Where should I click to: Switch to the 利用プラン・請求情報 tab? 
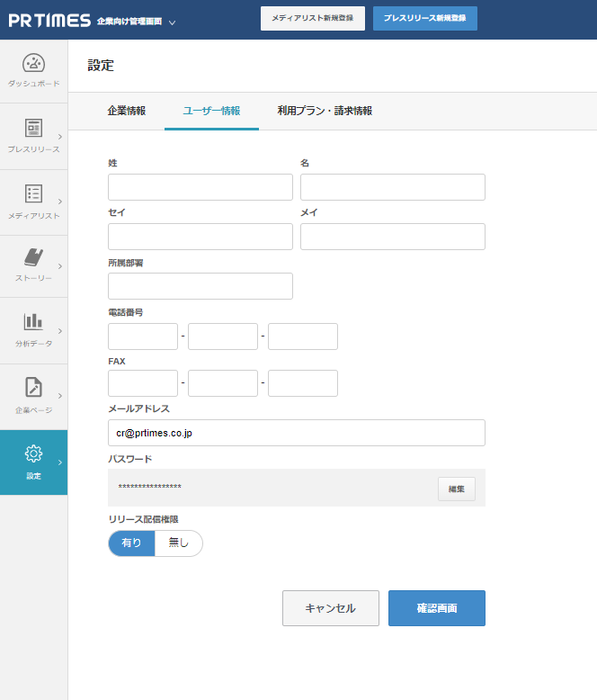pos(325,111)
